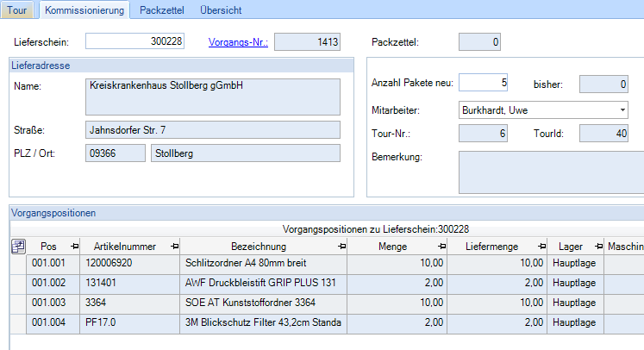Open the Mitarbeiter dropdown

622,110
